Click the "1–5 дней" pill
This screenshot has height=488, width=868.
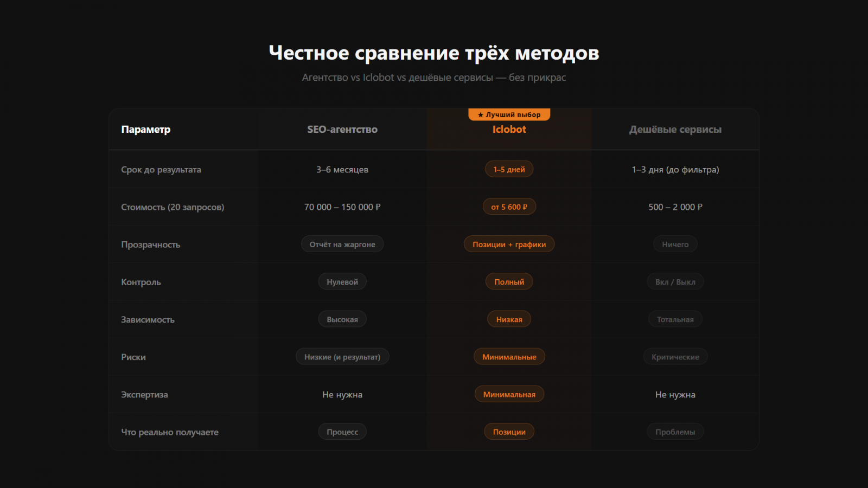point(509,169)
